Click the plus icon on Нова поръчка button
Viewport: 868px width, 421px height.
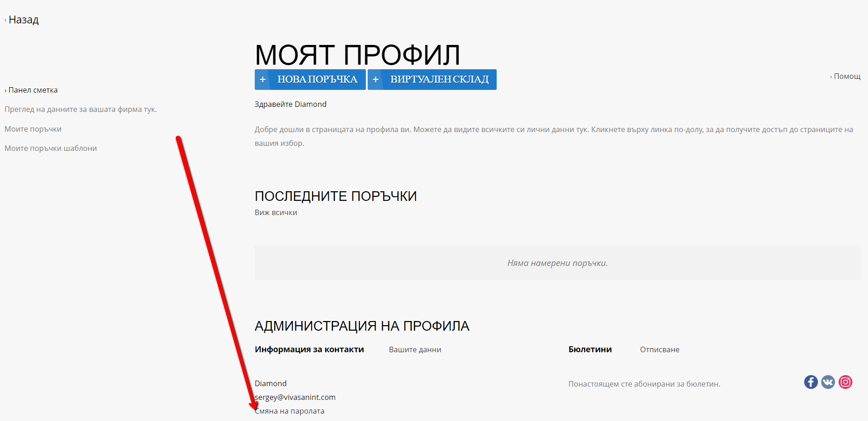263,79
